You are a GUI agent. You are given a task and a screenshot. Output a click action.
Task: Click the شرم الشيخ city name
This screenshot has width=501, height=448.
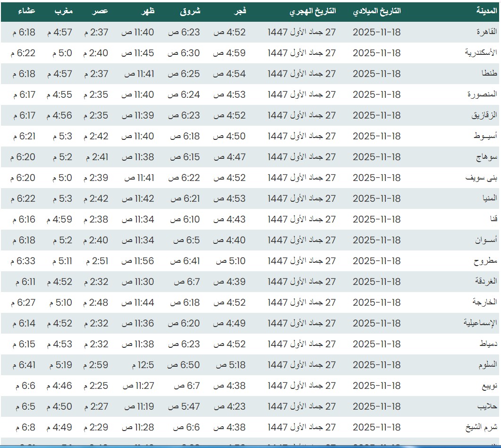pyautogui.click(x=484, y=427)
